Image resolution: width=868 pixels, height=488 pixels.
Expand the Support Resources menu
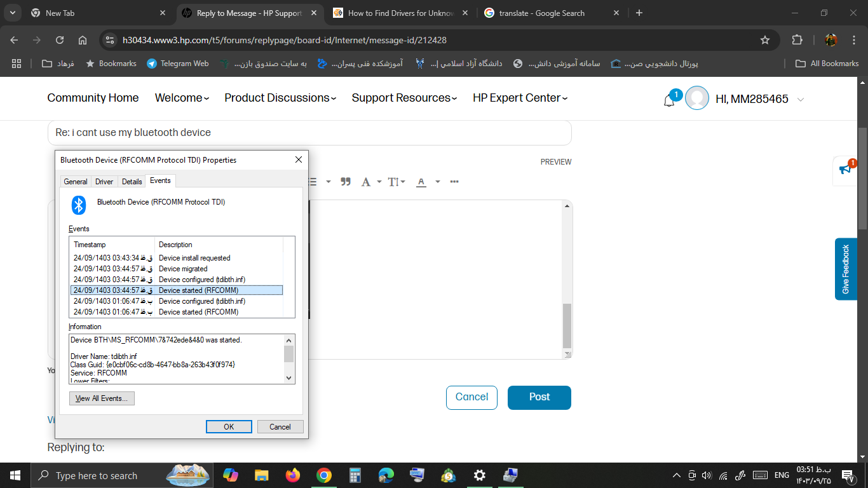click(404, 98)
